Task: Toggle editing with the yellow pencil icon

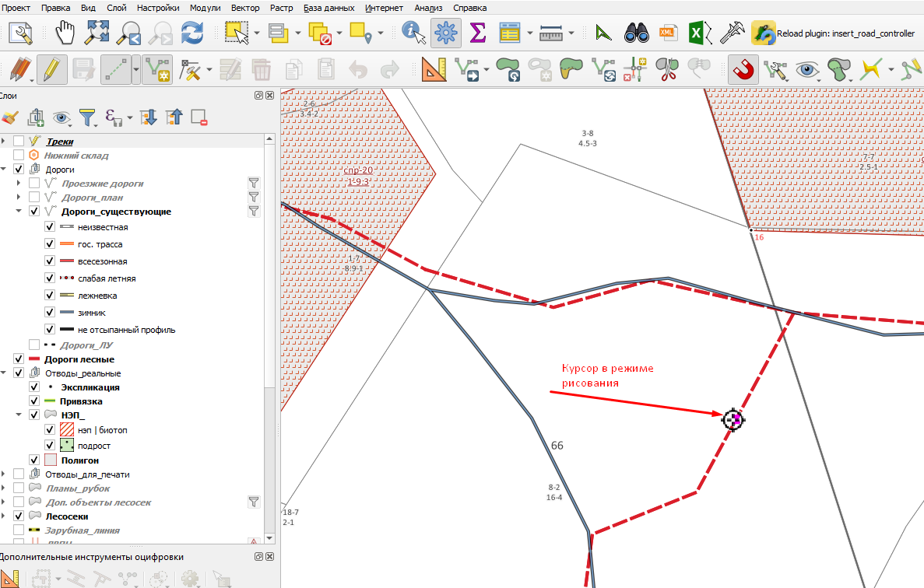Action: click(52, 69)
